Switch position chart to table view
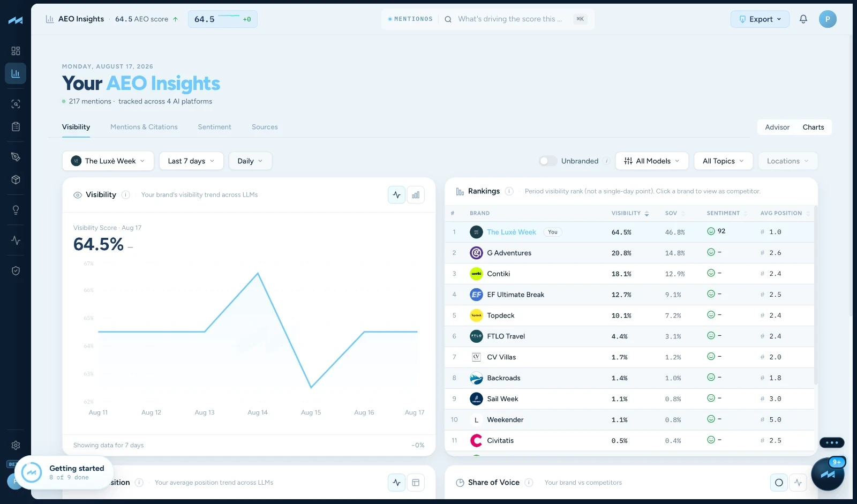This screenshot has height=504, width=857. (416, 483)
